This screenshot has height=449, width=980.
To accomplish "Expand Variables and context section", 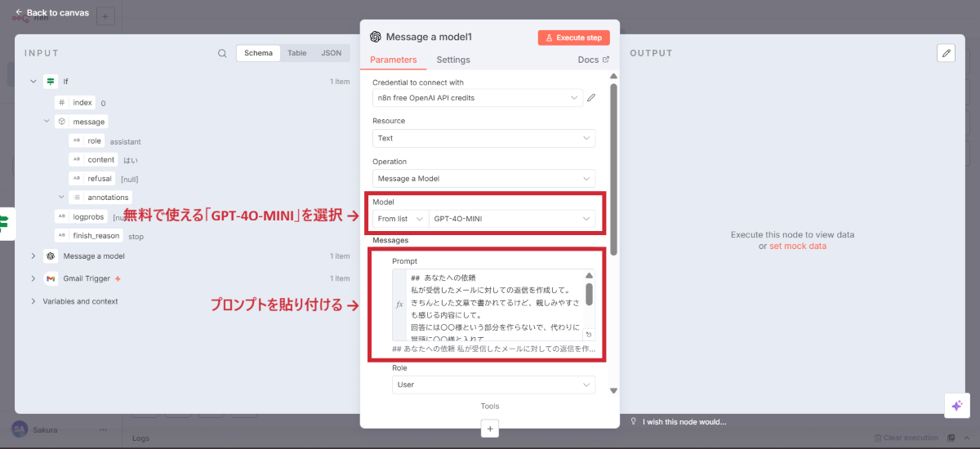I will click(x=33, y=301).
